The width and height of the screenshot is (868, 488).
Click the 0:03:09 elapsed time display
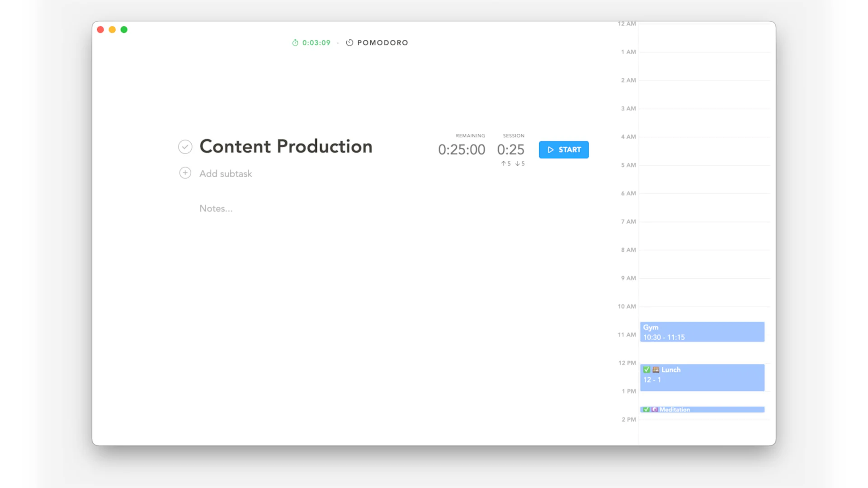click(316, 42)
